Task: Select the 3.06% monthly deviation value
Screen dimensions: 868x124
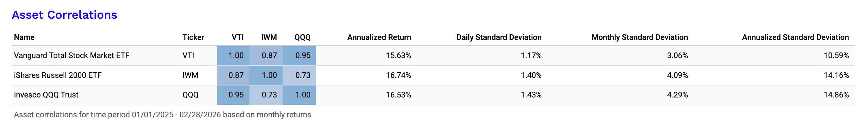Action: click(677, 55)
